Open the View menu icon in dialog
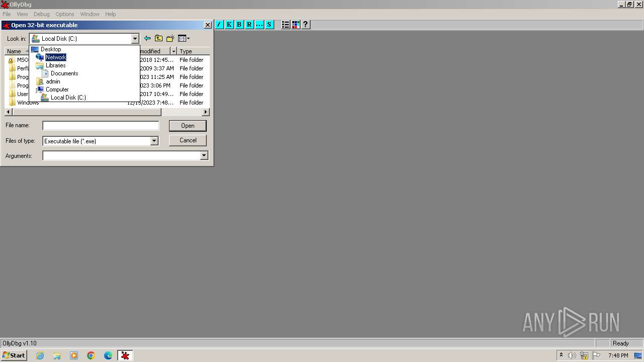Image resolution: width=644 pixels, height=362 pixels. point(184,38)
